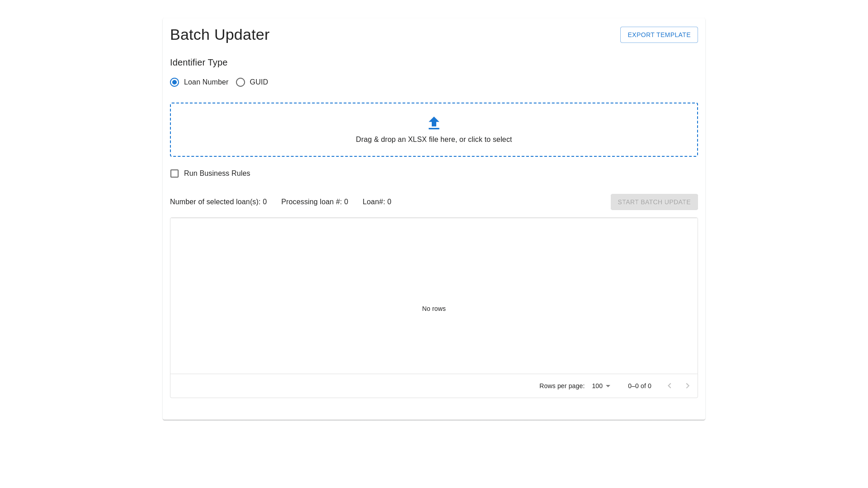Enable the Run Business Rules checkbox
This screenshot has height=488, width=868.
pos(175,174)
